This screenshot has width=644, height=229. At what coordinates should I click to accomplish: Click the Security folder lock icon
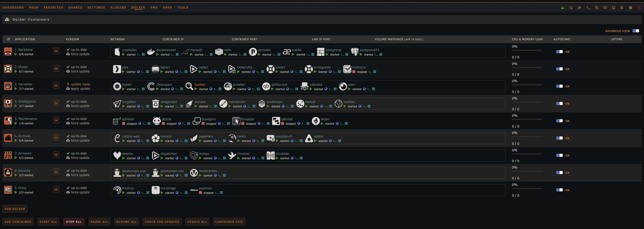pyautogui.click(x=8, y=173)
